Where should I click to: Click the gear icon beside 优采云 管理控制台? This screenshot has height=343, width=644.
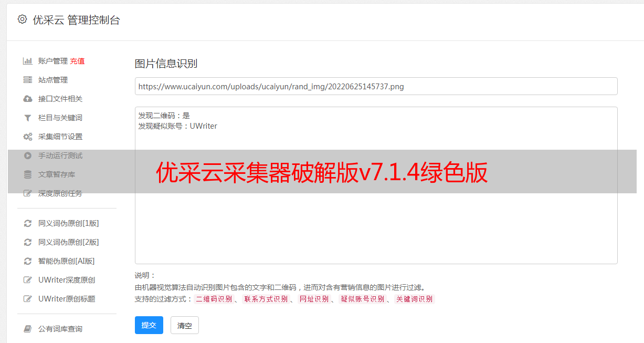point(22,19)
